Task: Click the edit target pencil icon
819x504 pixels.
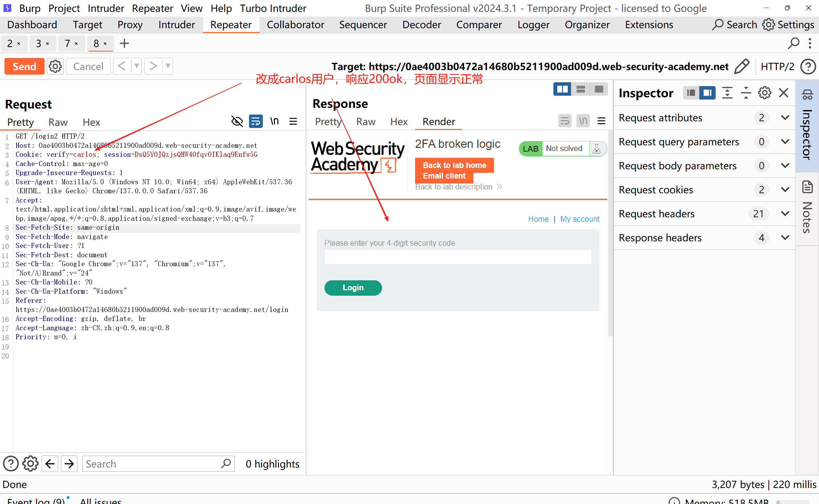Action: tap(742, 66)
